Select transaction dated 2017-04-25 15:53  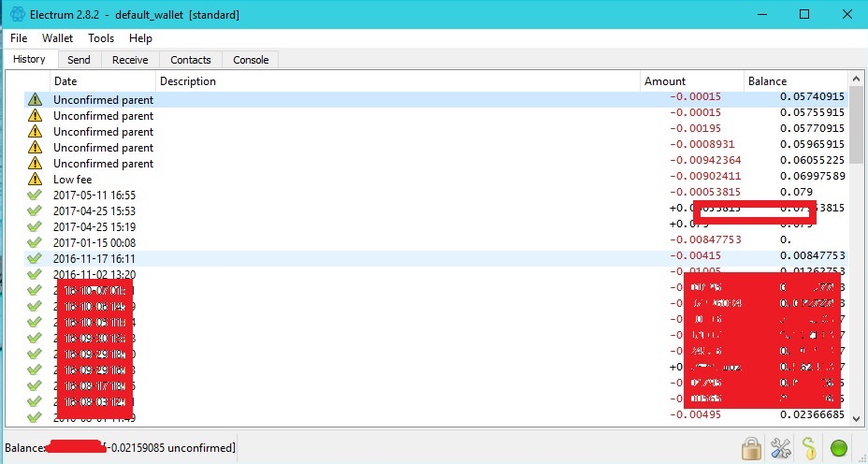tap(436, 211)
